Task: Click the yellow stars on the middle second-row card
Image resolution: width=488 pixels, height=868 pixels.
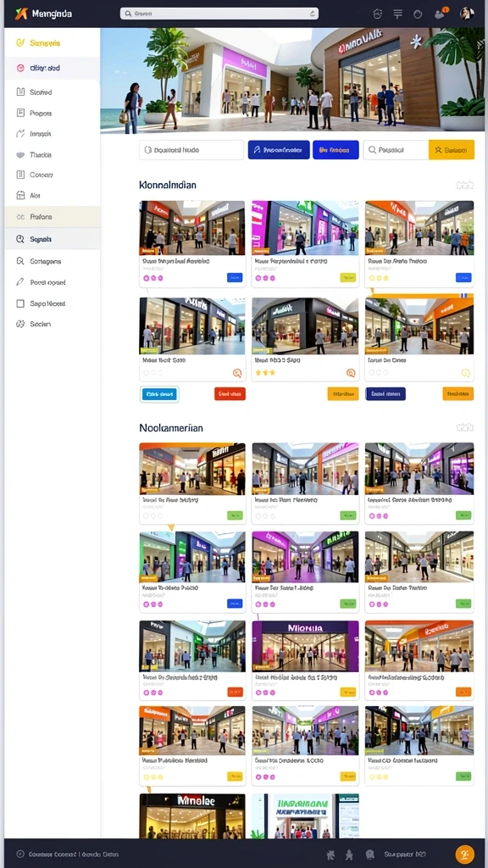Action: [265, 373]
